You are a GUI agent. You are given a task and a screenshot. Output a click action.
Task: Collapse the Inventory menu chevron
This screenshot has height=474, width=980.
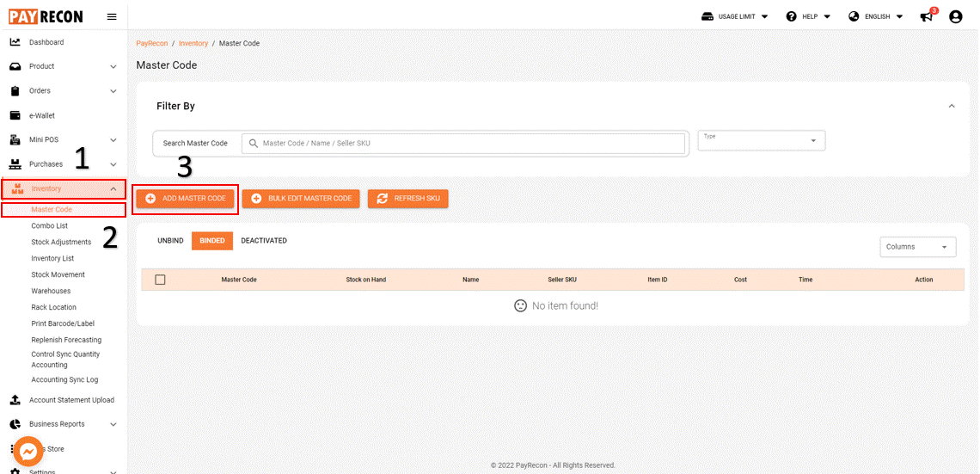113,189
